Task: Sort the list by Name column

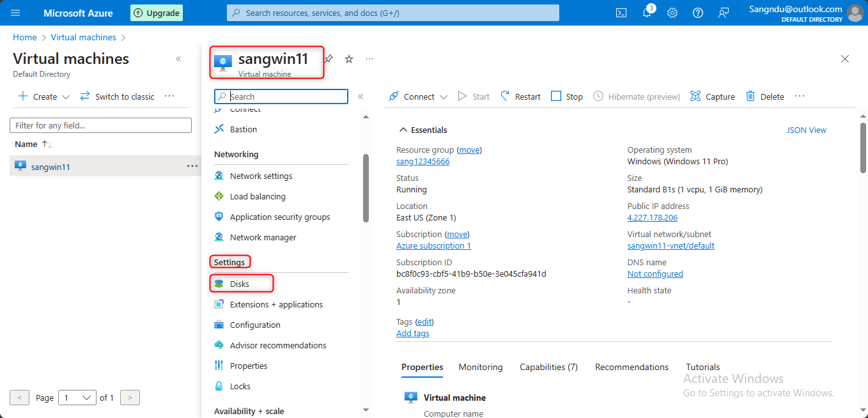Action: 34,144
